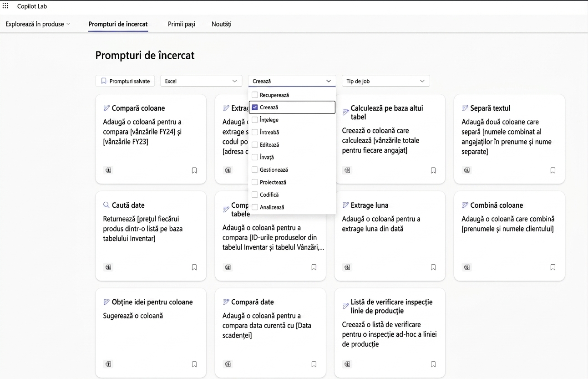The height and width of the screenshot is (379, 588).
Task: Open Listă de verificare inspecție linie title
Action: tap(392, 306)
